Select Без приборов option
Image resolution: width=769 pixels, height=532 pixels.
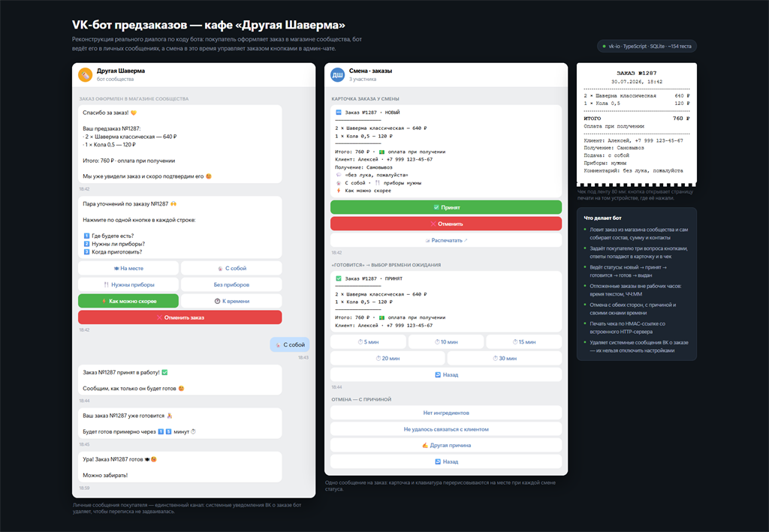[x=231, y=284]
